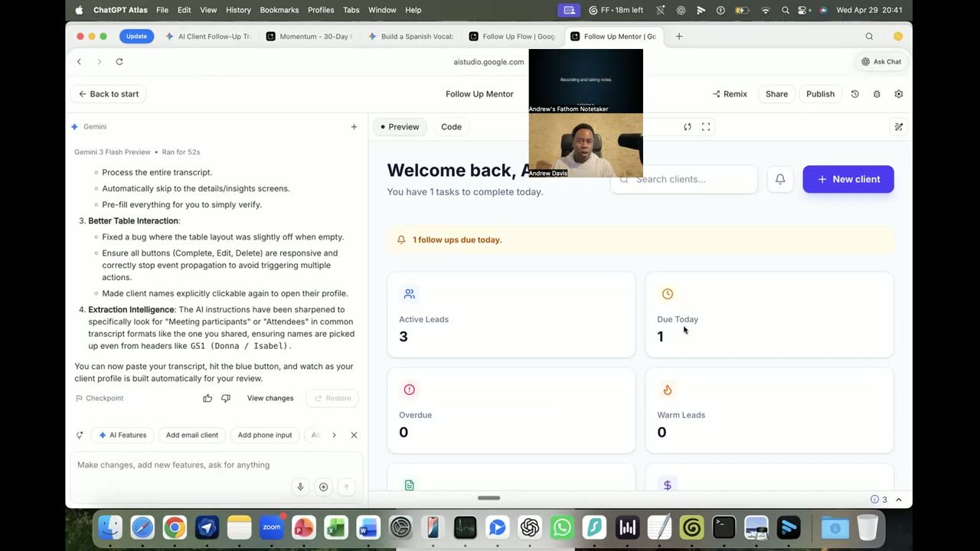The image size is (980, 551).
Task: Open a new browser tab
Action: [x=678, y=36]
